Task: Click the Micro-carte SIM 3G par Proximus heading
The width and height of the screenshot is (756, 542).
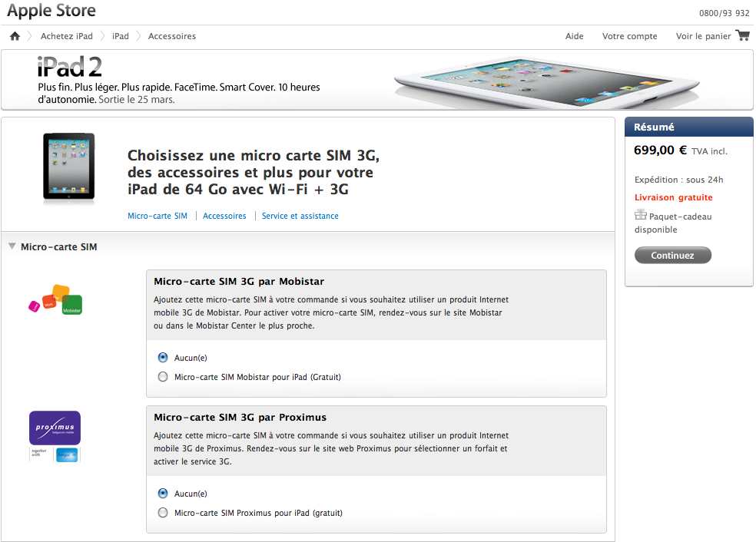Action: pyautogui.click(x=240, y=417)
